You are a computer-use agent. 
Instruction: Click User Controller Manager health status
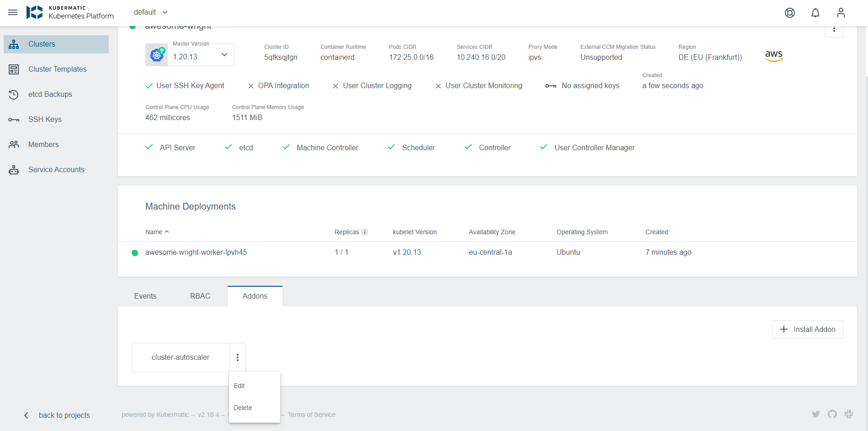tap(587, 147)
